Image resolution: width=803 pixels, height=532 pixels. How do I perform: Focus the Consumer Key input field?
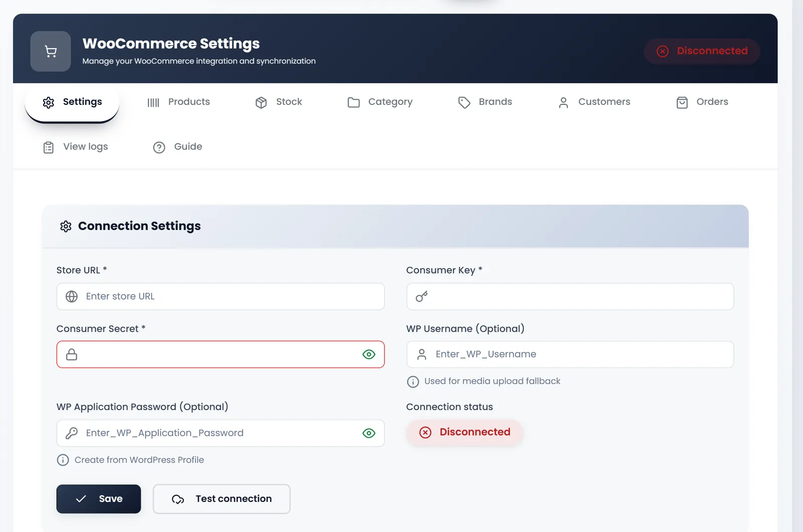[570, 297]
